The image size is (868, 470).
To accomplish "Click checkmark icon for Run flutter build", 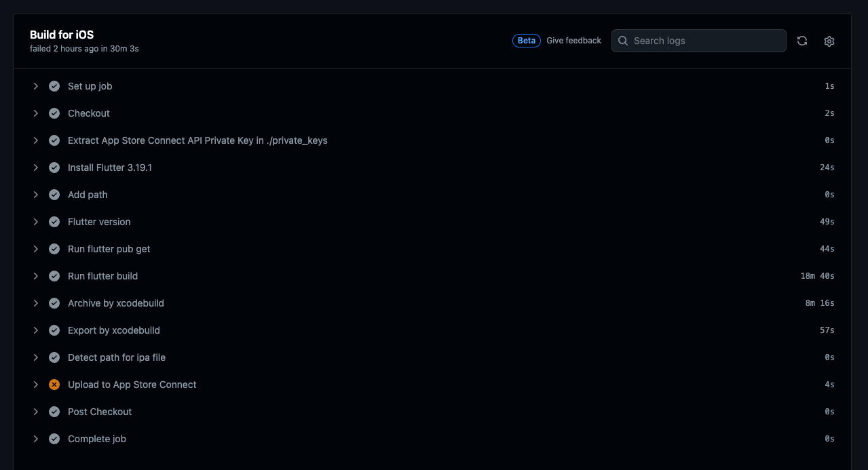I will tap(54, 276).
